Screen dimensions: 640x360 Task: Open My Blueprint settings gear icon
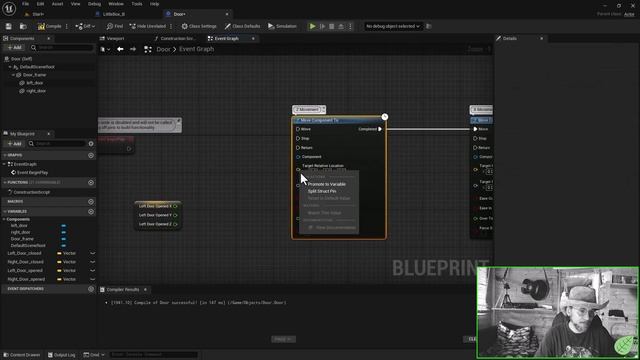point(91,143)
